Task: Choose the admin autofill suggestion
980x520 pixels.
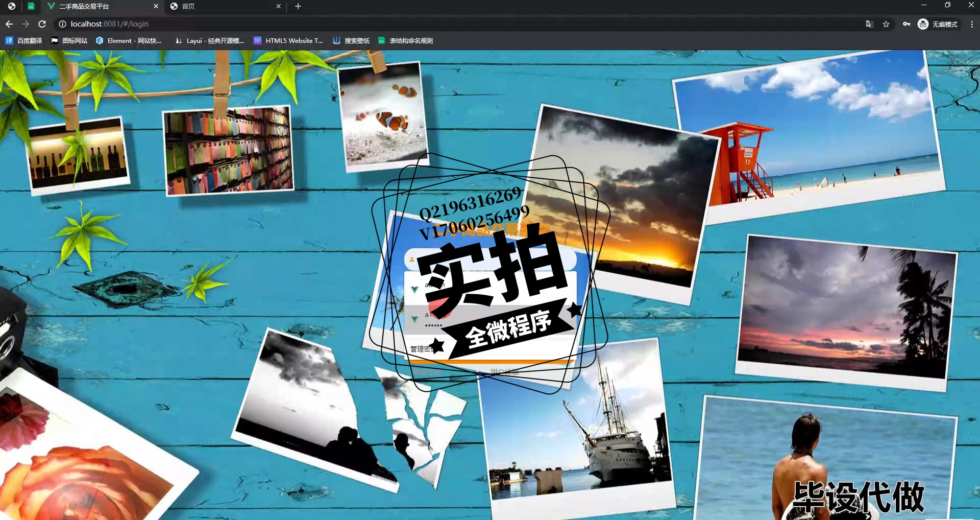Action: (x=490, y=290)
